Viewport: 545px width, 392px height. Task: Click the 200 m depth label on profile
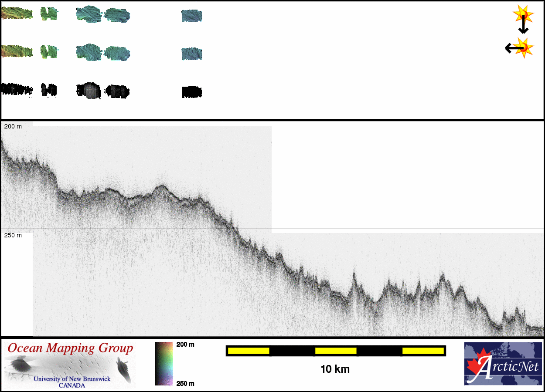pos(13,126)
